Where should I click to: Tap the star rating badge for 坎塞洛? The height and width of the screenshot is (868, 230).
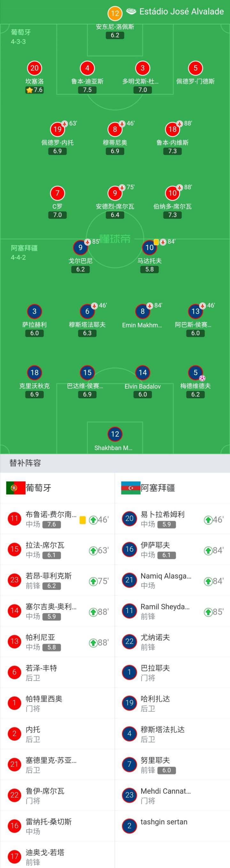[x=34, y=90]
